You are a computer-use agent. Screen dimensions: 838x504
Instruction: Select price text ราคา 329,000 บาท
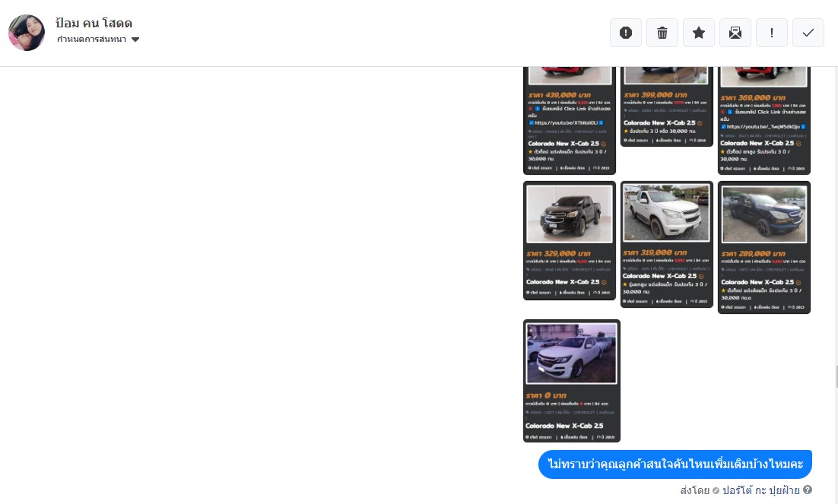click(558, 253)
